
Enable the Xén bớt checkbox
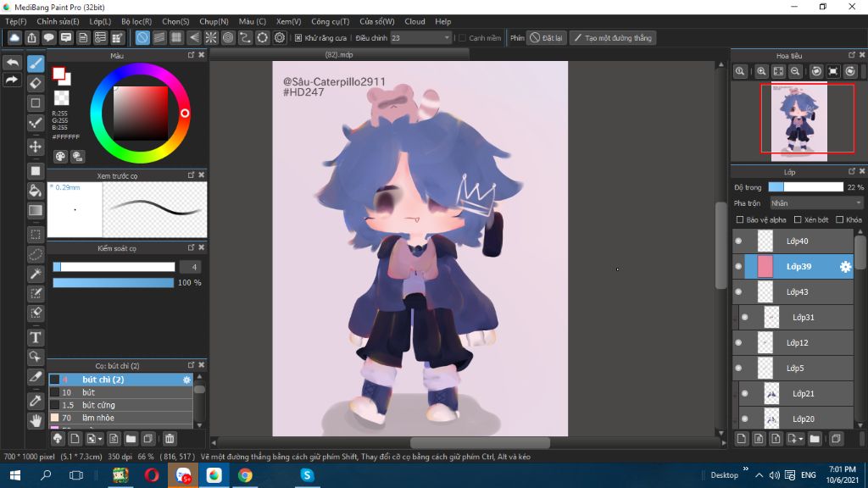pos(798,219)
